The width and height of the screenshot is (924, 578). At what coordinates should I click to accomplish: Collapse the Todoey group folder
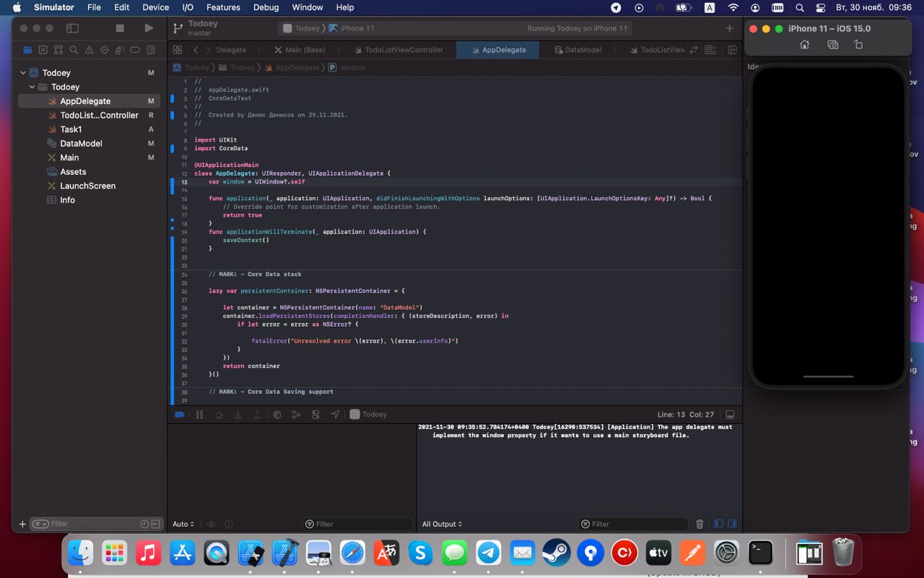pyautogui.click(x=32, y=87)
